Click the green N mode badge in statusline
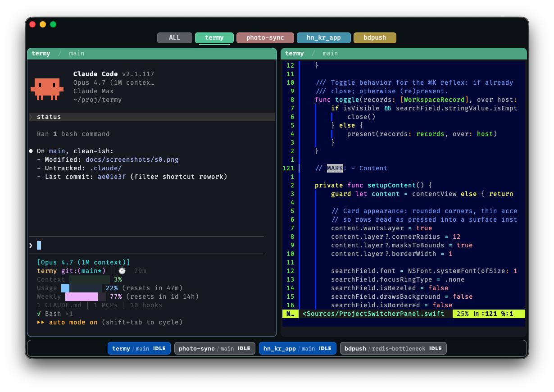Image resolution: width=554 pixels, height=392 pixels. click(291, 314)
